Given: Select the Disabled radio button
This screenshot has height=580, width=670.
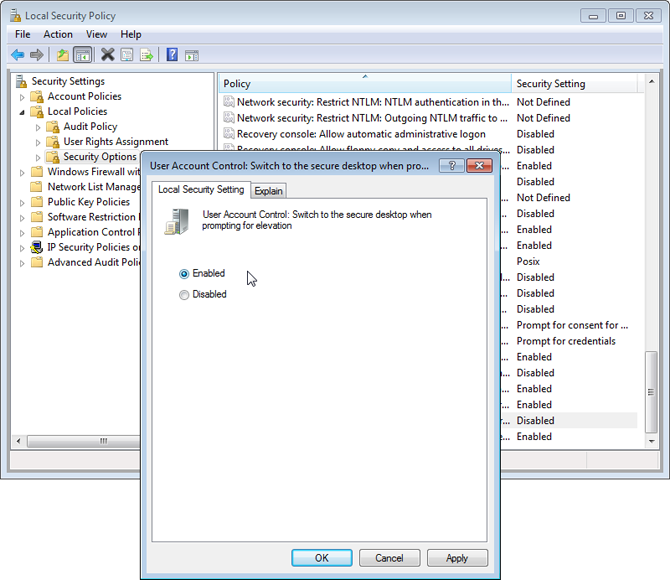Looking at the screenshot, I should (184, 295).
